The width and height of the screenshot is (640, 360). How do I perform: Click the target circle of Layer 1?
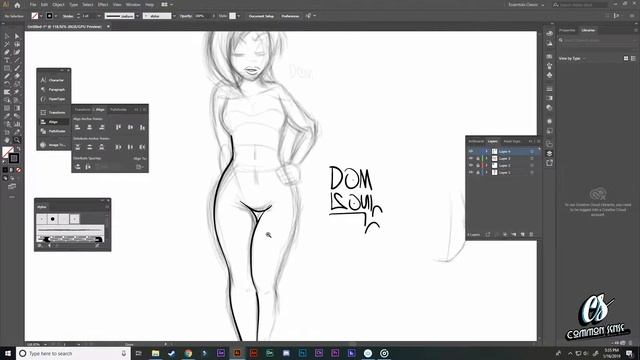tap(532, 172)
